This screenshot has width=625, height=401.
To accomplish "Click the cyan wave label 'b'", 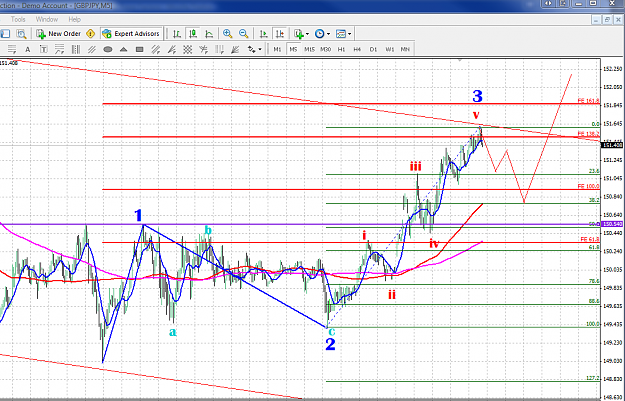I will 208,230.
